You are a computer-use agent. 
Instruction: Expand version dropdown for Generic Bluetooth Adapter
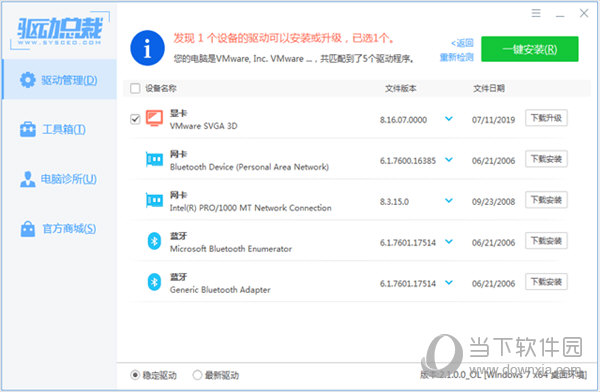tap(449, 283)
